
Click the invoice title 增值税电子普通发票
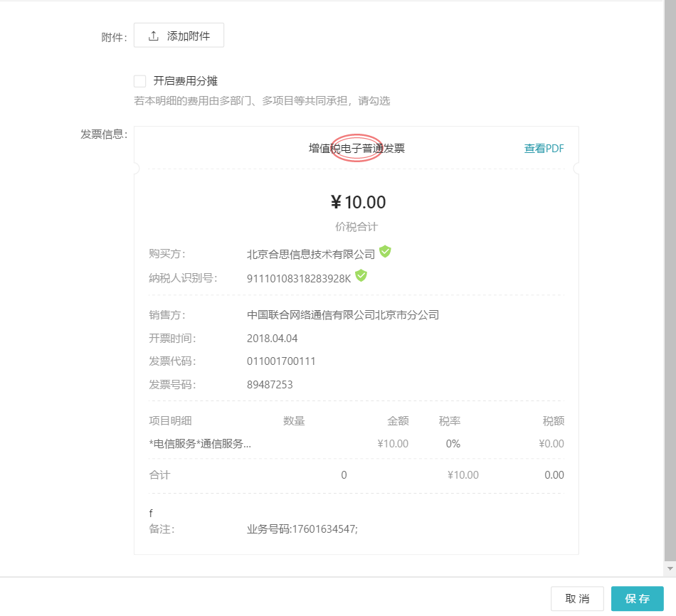point(357,148)
